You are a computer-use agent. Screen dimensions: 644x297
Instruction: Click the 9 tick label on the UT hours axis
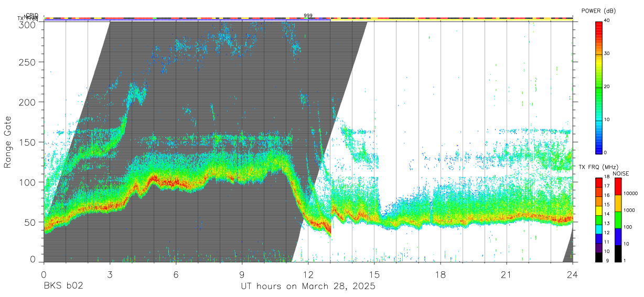pyautogui.click(x=242, y=274)
